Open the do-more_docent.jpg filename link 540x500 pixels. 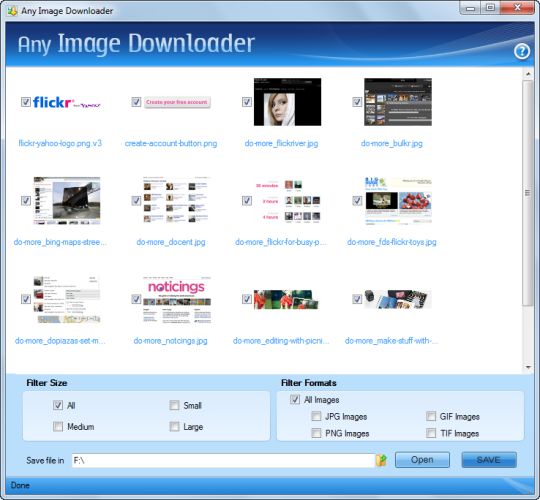171,242
